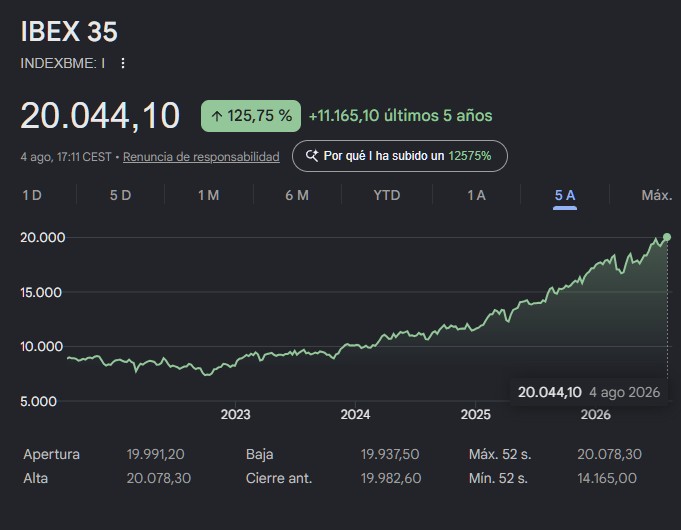Click the 10.000 y-axis label
The height and width of the screenshot is (530, 681).
coord(41,347)
